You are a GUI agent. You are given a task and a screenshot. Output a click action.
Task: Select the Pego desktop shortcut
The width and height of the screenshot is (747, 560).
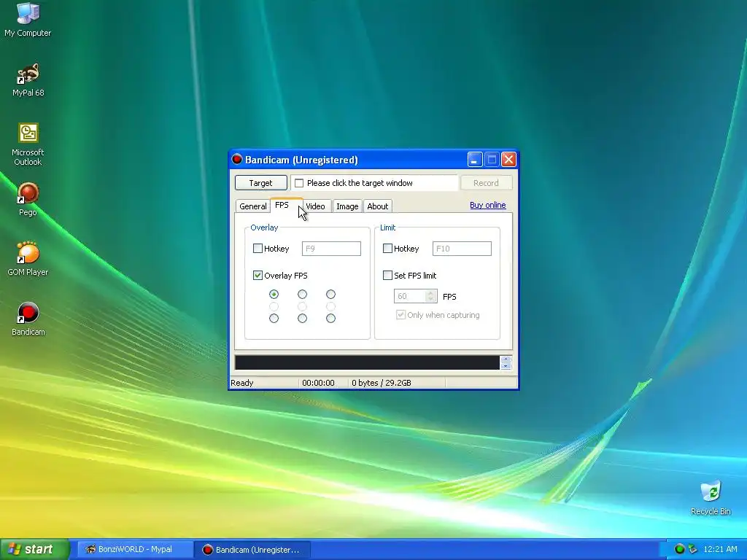(x=28, y=199)
